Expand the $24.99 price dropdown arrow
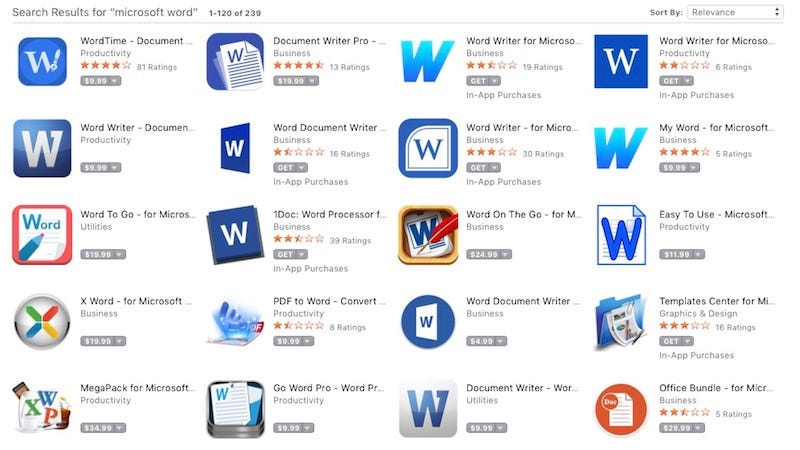This screenshot has width=800, height=450. pyautogui.click(x=505, y=255)
